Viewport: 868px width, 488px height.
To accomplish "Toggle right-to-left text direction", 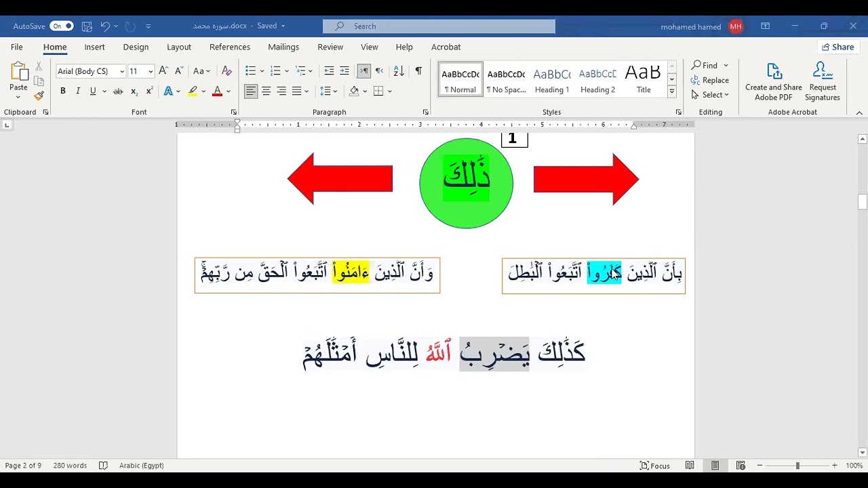I will 379,71.
